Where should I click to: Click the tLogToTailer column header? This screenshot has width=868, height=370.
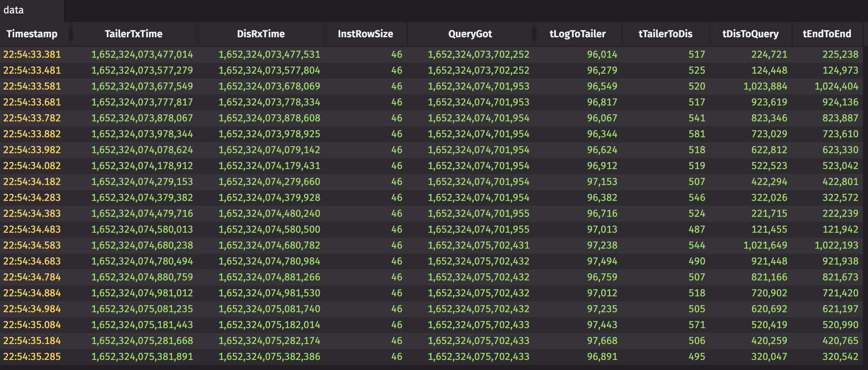point(578,34)
